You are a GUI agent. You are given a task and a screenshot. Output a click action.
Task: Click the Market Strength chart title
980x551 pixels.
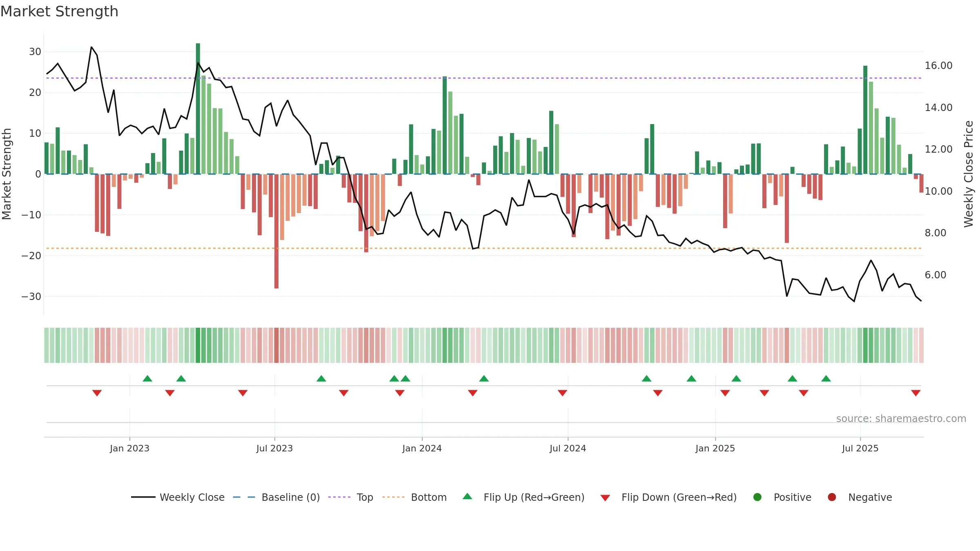(60, 11)
